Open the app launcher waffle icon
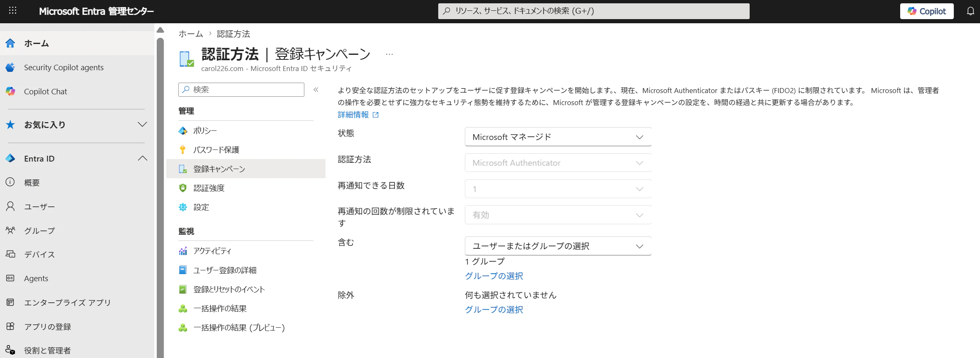 pyautogui.click(x=12, y=10)
